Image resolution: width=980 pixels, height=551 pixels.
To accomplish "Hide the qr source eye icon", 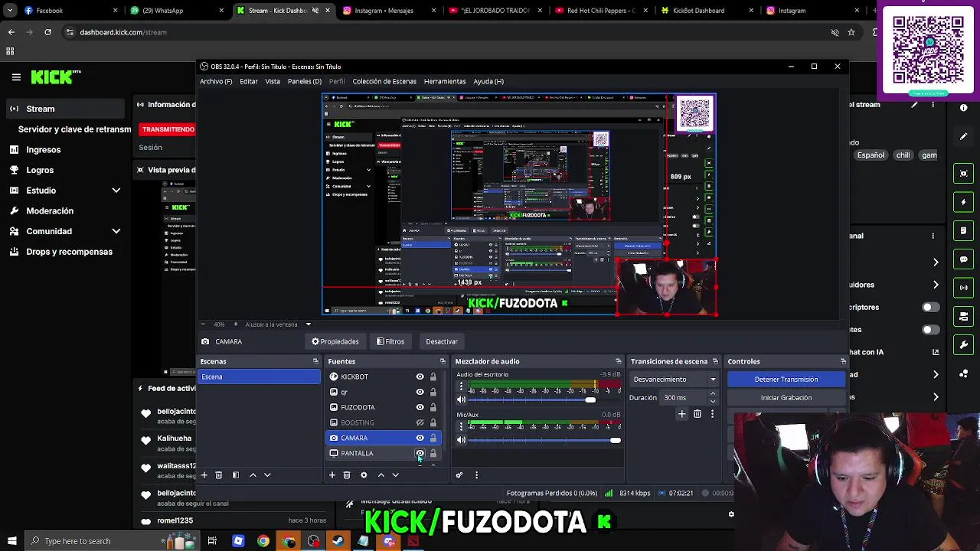I will click(420, 392).
